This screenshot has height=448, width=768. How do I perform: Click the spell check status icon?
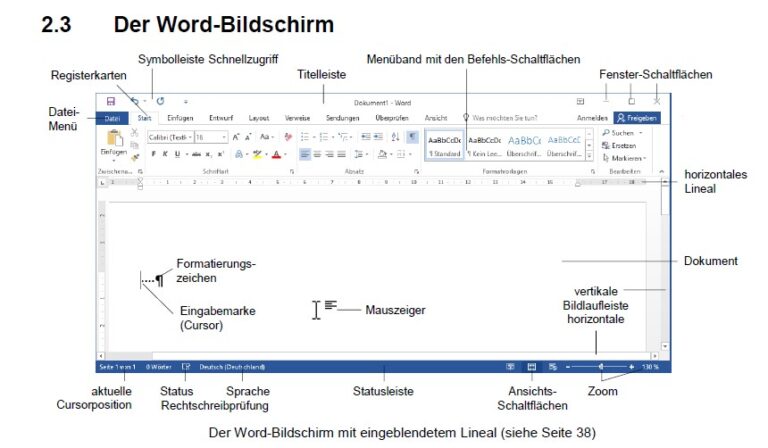[186, 367]
